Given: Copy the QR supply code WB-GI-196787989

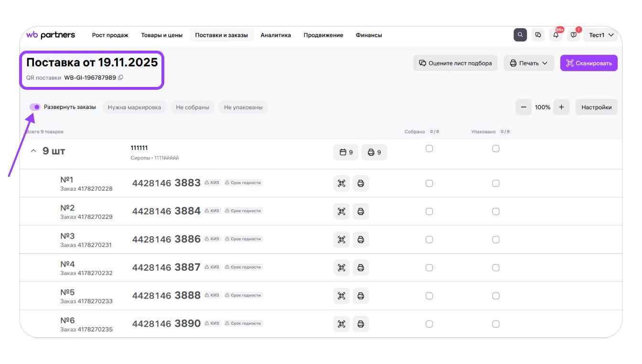Looking at the screenshot, I should (x=121, y=77).
